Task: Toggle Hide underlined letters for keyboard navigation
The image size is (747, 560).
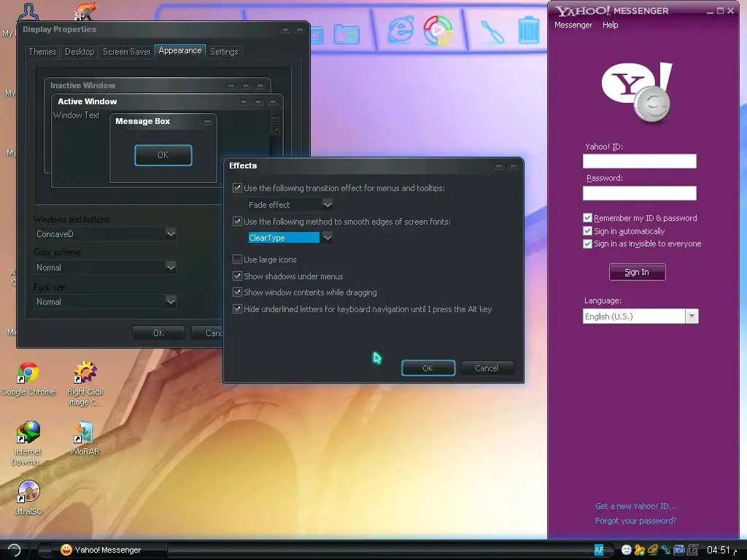Action: click(x=237, y=308)
